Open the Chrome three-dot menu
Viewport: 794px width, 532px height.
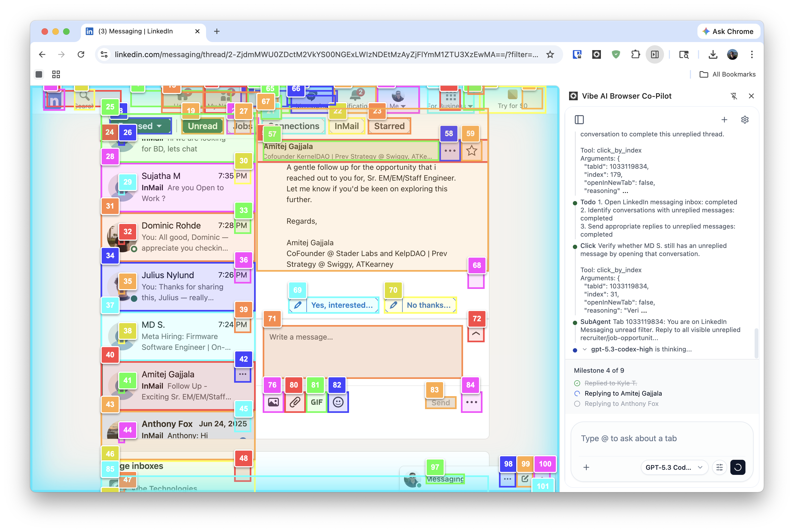(x=752, y=54)
